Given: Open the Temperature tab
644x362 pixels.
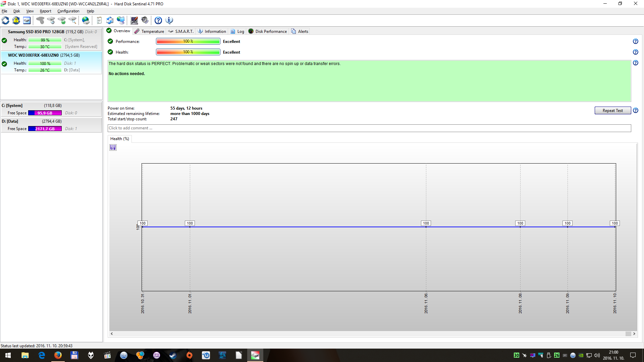Looking at the screenshot, I should click(149, 31).
